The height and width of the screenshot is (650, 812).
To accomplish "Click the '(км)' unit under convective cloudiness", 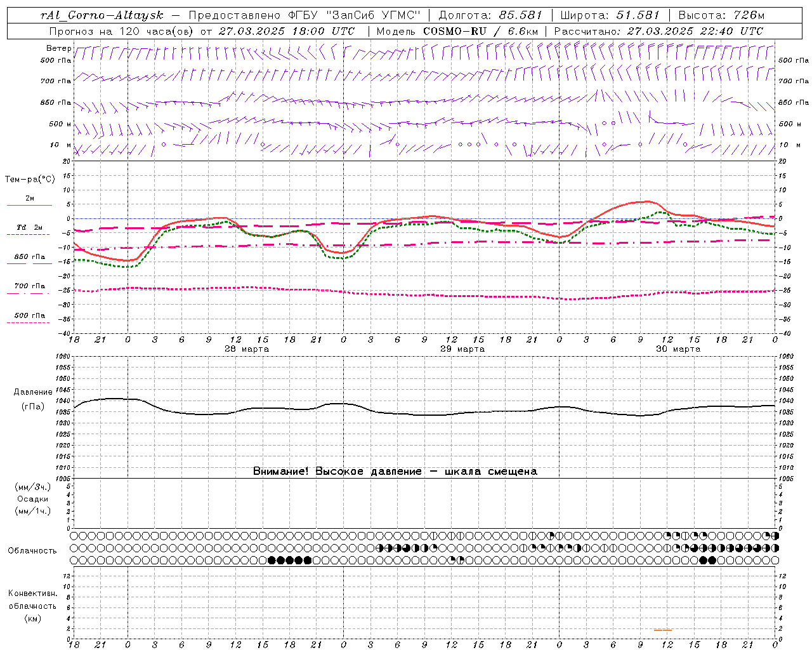I will [x=33, y=618].
